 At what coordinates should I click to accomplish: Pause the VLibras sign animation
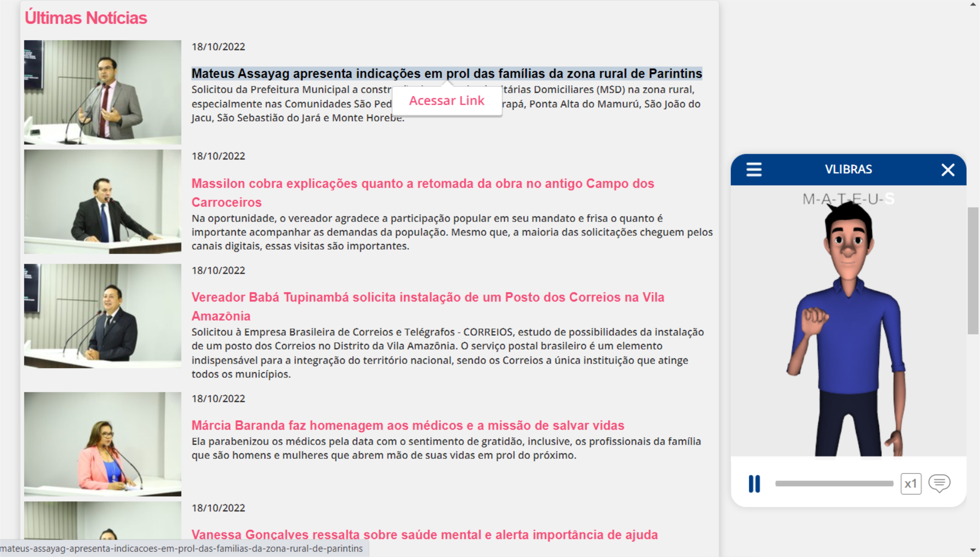(x=754, y=484)
